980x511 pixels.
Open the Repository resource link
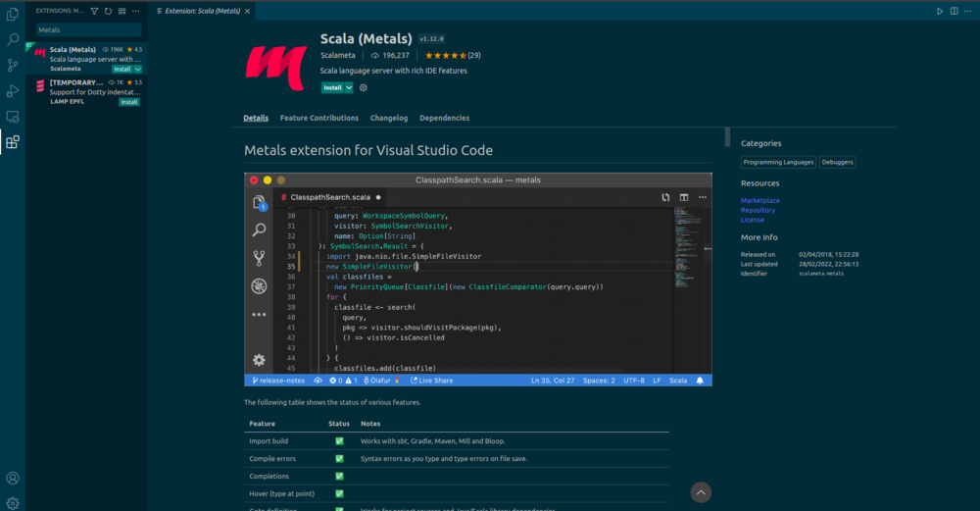click(x=758, y=210)
